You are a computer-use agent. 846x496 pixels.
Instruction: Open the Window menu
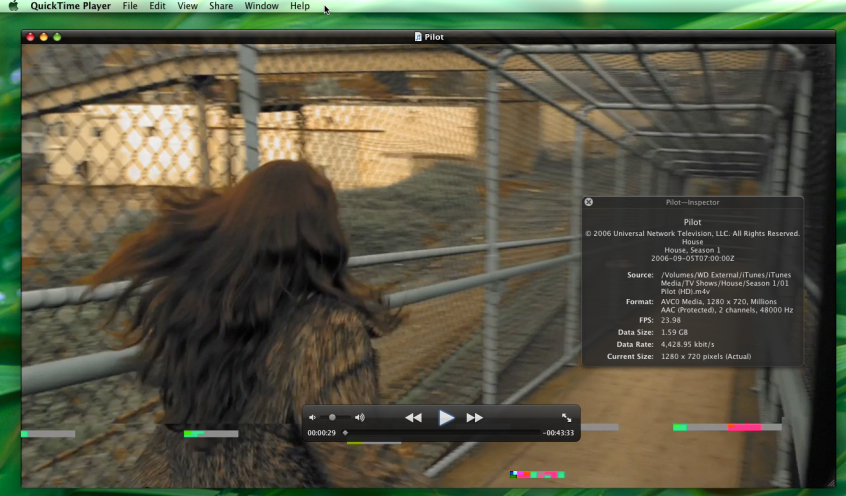[x=262, y=6]
